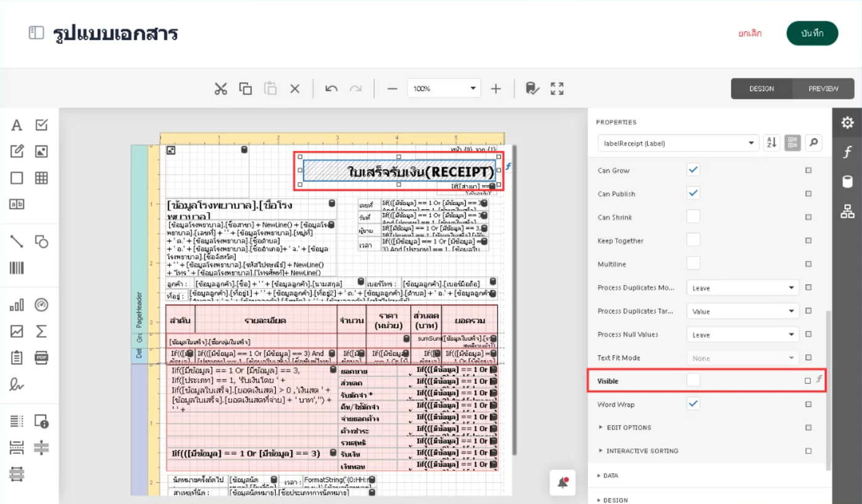Open the 100% zoom level dropdown
This screenshot has width=862, height=504.
click(x=473, y=89)
